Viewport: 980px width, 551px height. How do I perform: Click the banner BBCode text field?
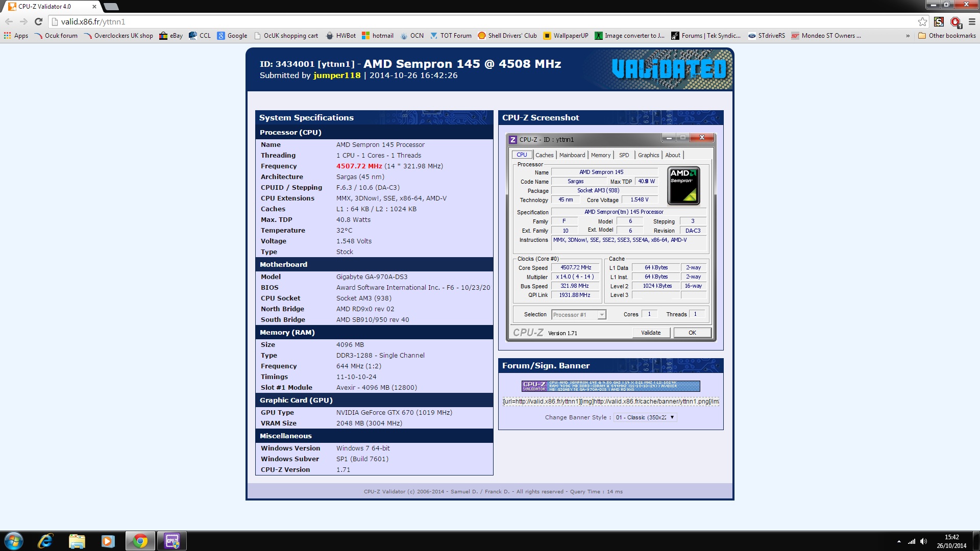coord(610,402)
